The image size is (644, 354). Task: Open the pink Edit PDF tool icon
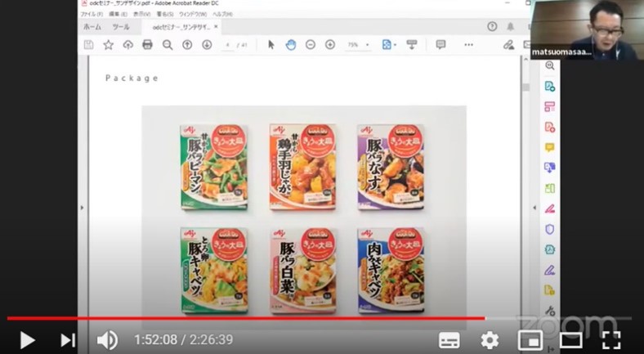549,106
